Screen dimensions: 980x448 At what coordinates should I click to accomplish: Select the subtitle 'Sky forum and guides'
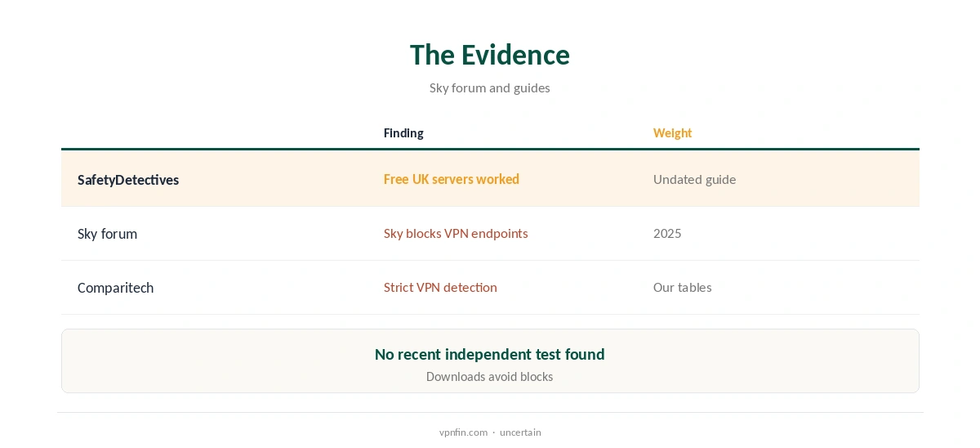click(x=490, y=87)
